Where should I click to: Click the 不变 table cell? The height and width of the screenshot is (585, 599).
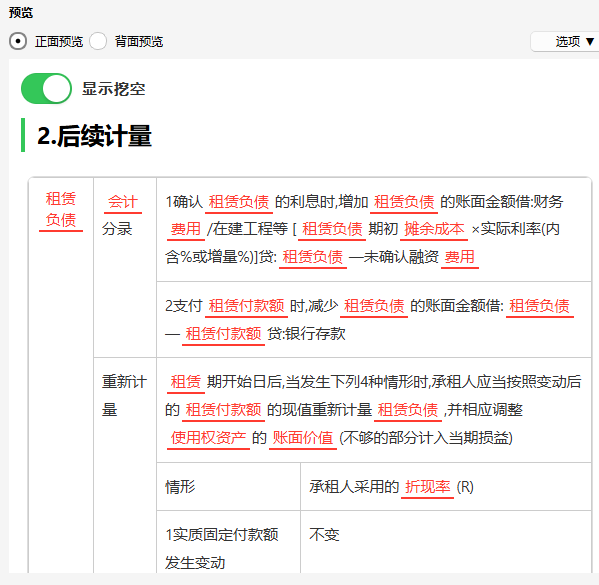point(324,535)
